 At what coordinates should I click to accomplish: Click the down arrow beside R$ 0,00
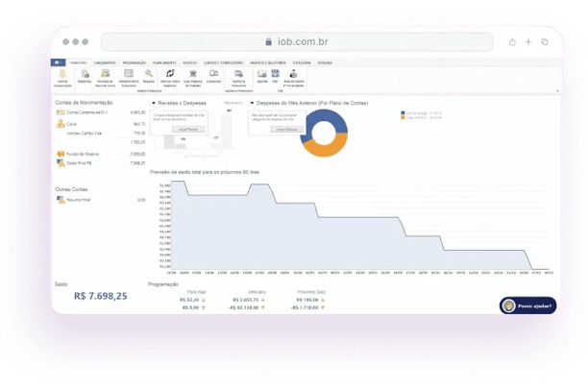click(x=204, y=307)
